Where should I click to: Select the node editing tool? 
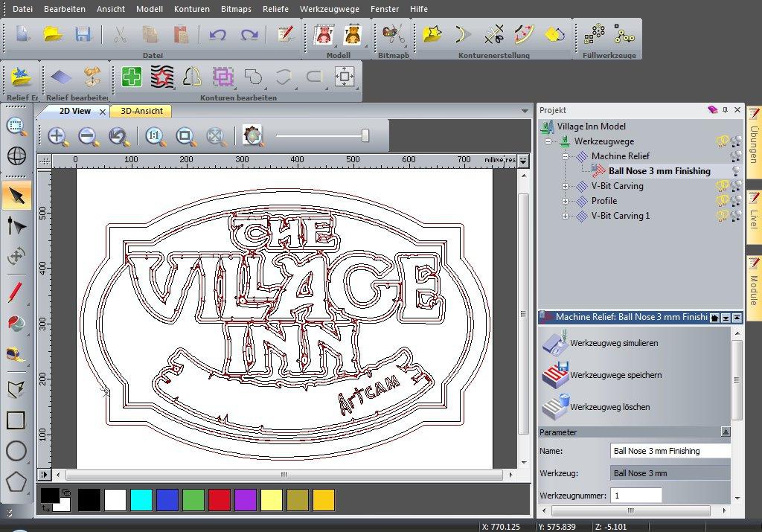[16, 226]
